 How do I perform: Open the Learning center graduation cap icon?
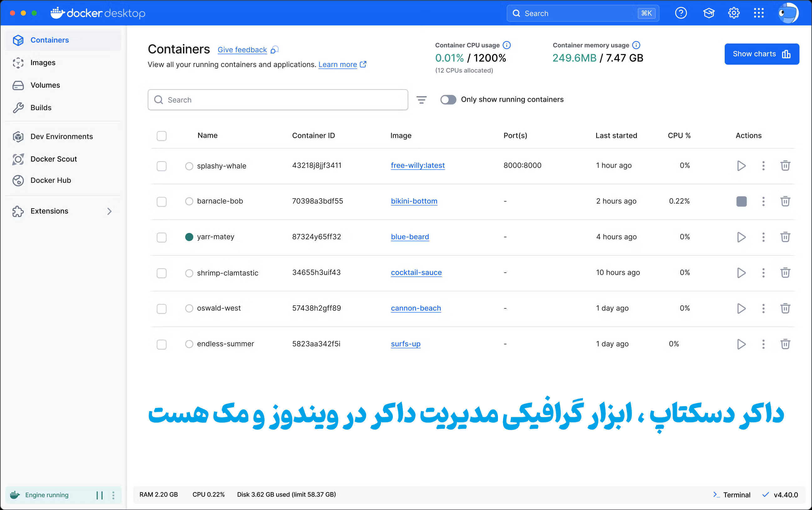click(x=708, y=13)
